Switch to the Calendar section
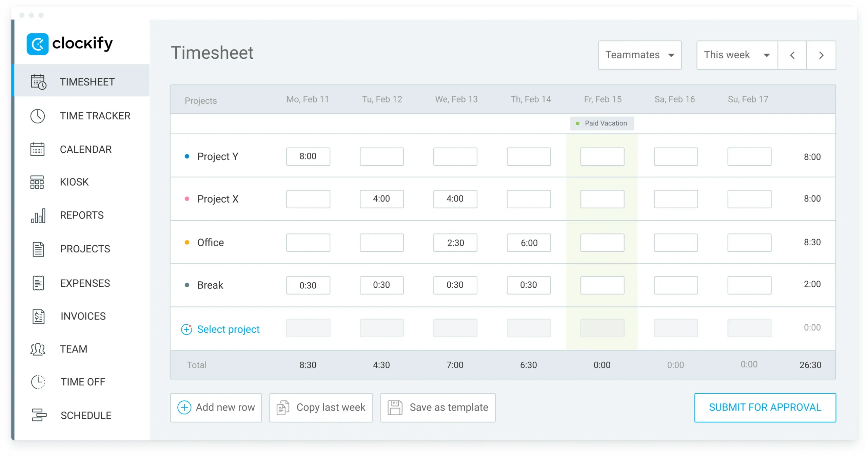 pyautogui.click(x=38, y=149)
